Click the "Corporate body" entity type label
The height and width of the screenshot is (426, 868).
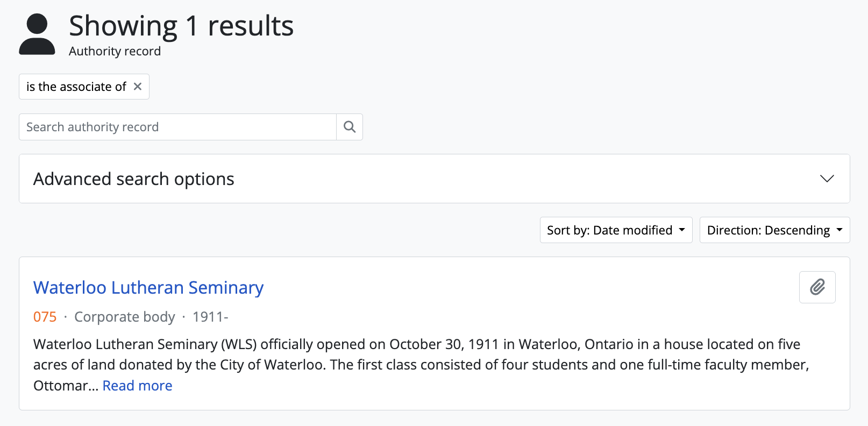click(x=125, y=317)
